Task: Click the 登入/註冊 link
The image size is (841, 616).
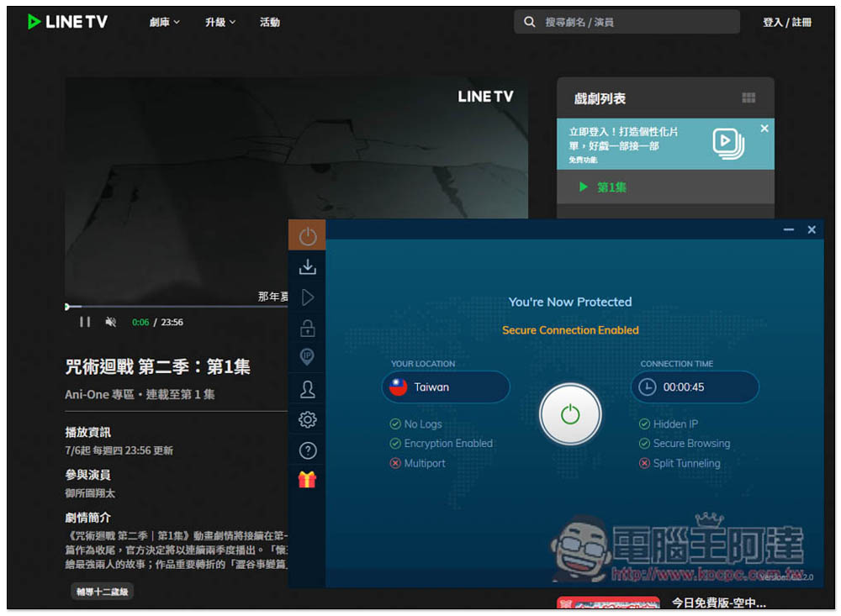Action: click(787, 22)
